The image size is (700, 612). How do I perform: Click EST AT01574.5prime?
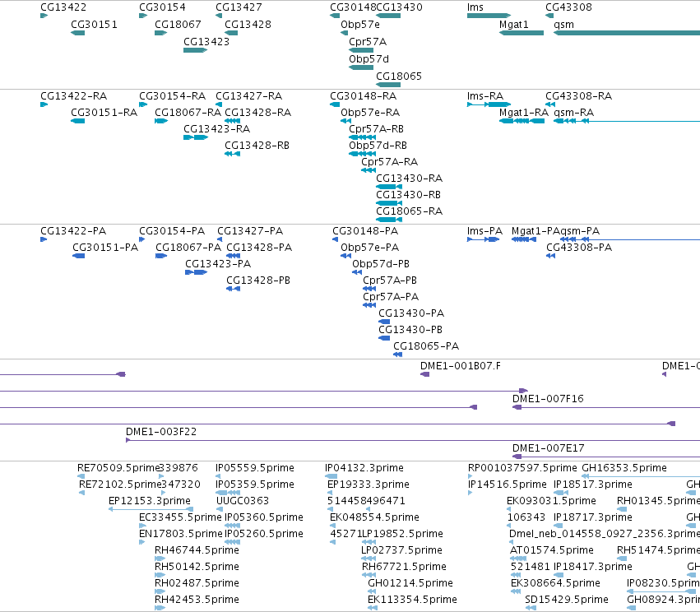point(552,551)
